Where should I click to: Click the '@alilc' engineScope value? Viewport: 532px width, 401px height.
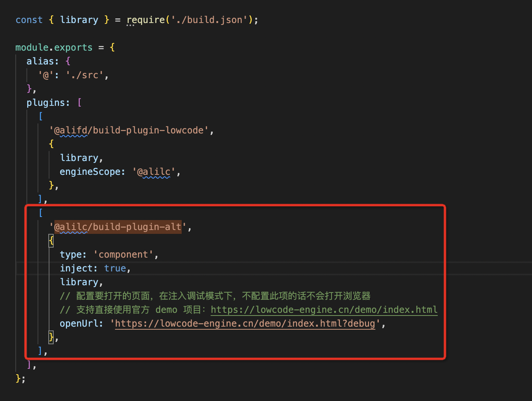pos(154,172)
